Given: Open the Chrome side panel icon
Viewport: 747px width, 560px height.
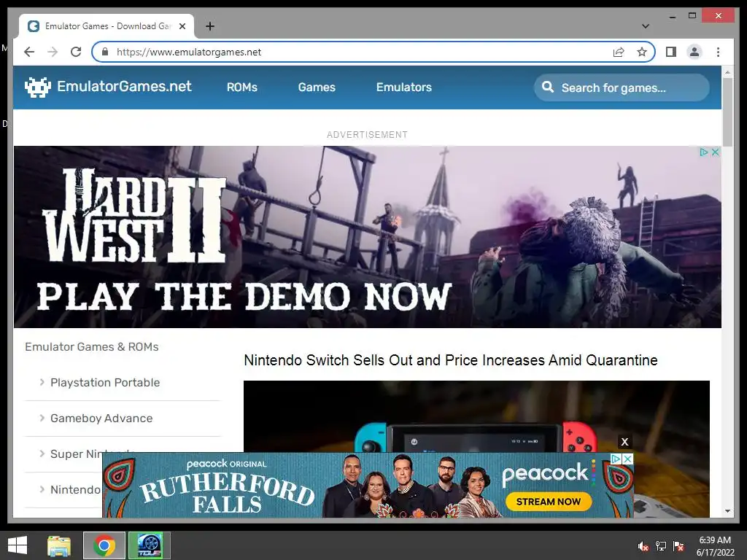Looking at the screenshot, I should [671, 52].
